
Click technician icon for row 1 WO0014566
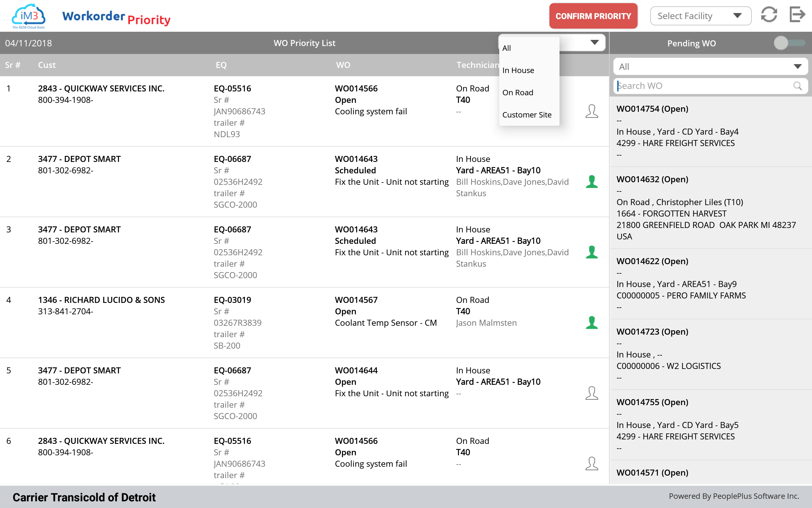[x=592, y=111]
